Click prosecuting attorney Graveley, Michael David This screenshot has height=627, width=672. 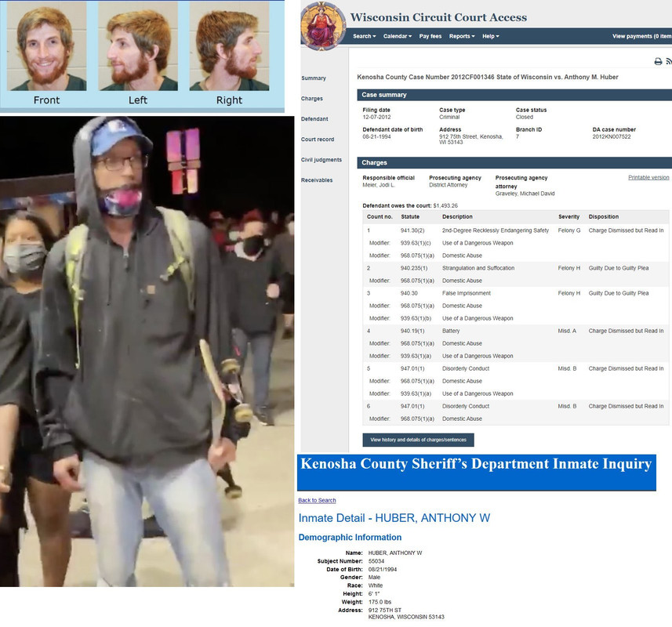point(525,194)
